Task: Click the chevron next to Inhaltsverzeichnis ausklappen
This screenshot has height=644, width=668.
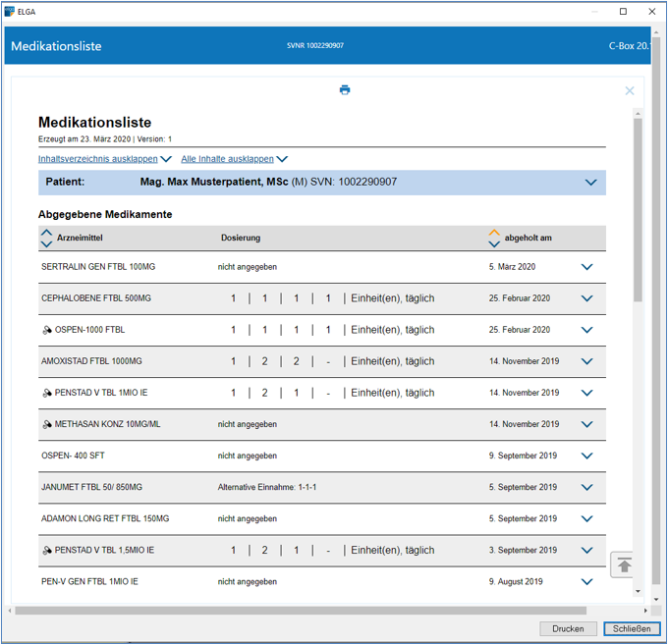Action: tap(166, 159)
